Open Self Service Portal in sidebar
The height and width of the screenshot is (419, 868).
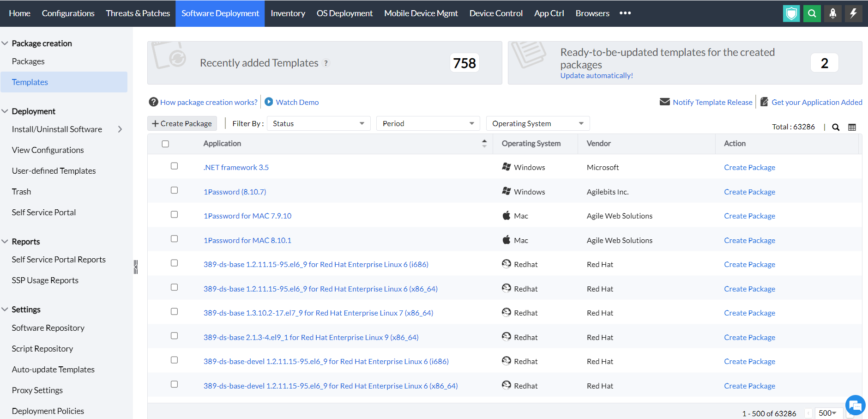point(44,213)
